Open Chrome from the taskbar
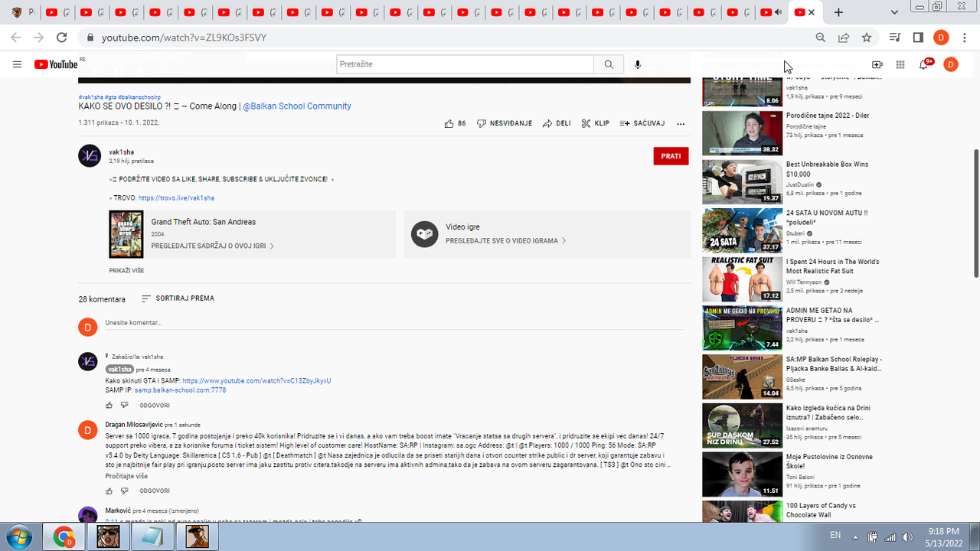 [64, 537]
